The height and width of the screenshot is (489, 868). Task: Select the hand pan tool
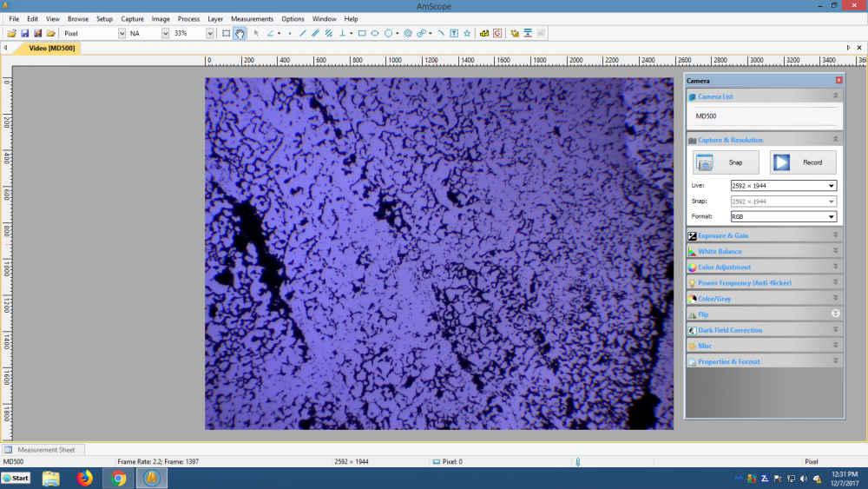(x=240, y=33)
